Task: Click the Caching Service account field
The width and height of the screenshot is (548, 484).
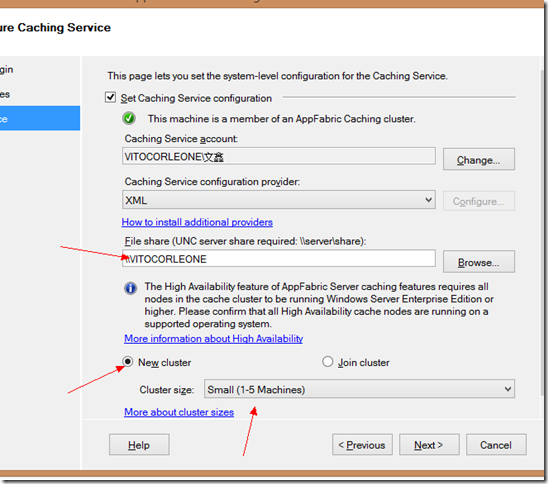Action: pyautogui.click(x=279, y=156)
